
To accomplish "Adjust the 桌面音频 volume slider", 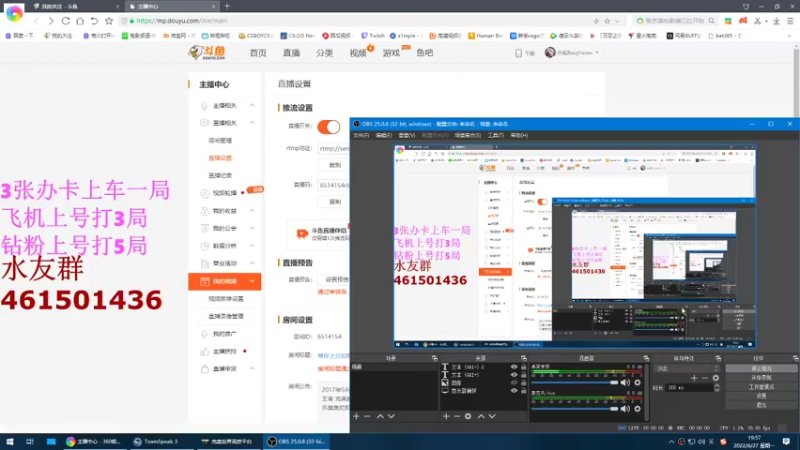I will 575,382.
